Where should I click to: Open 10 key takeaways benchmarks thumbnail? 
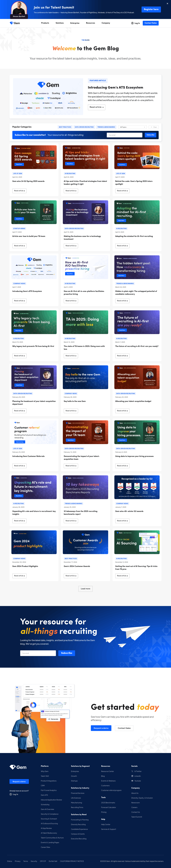coord(85,487)
